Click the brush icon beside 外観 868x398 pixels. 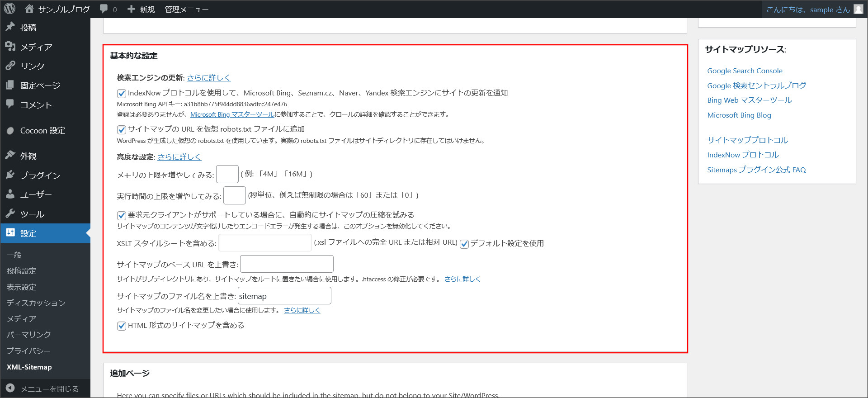point(10,156)
